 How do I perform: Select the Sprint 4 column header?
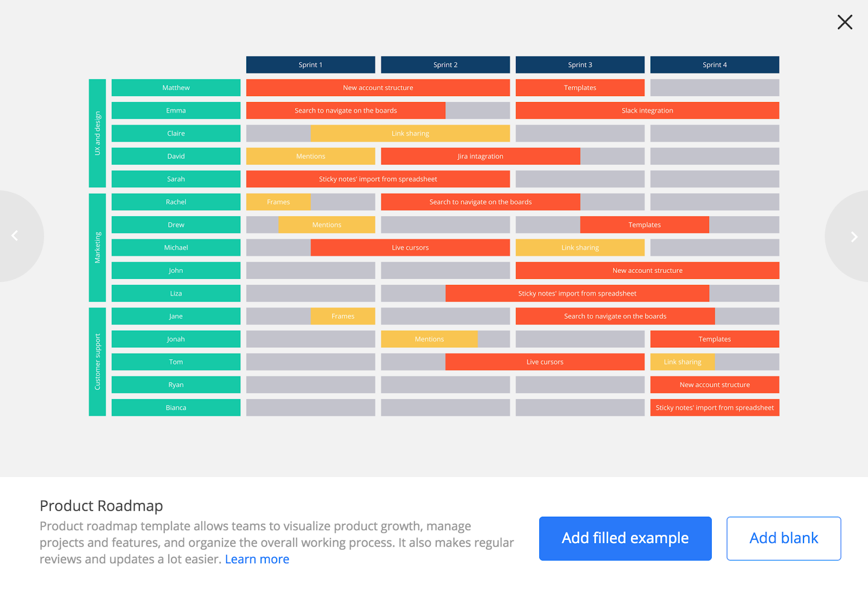coord(714,64)
